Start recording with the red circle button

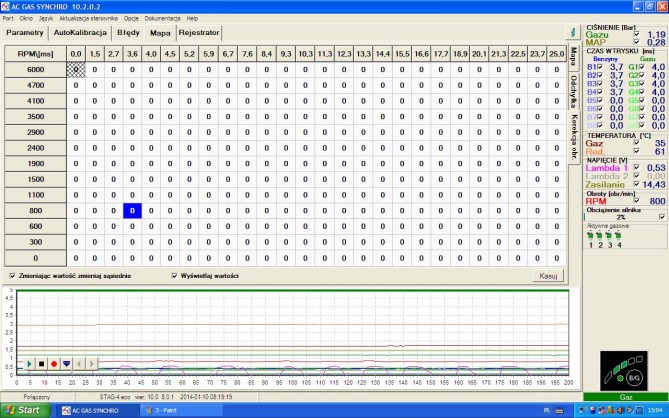[x=54, y=364]
